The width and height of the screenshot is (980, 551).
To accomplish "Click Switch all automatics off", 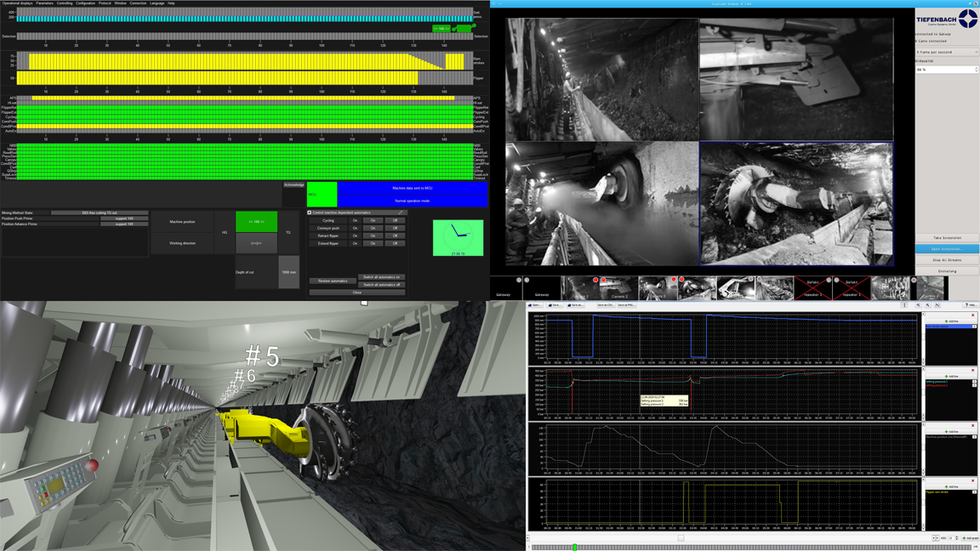I will click(381, 285).
